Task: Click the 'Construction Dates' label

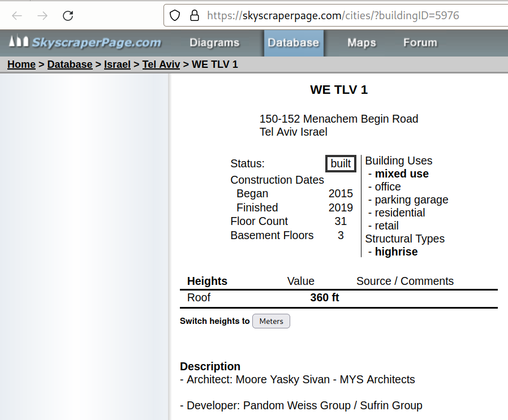Action: (x=277, y=180)
